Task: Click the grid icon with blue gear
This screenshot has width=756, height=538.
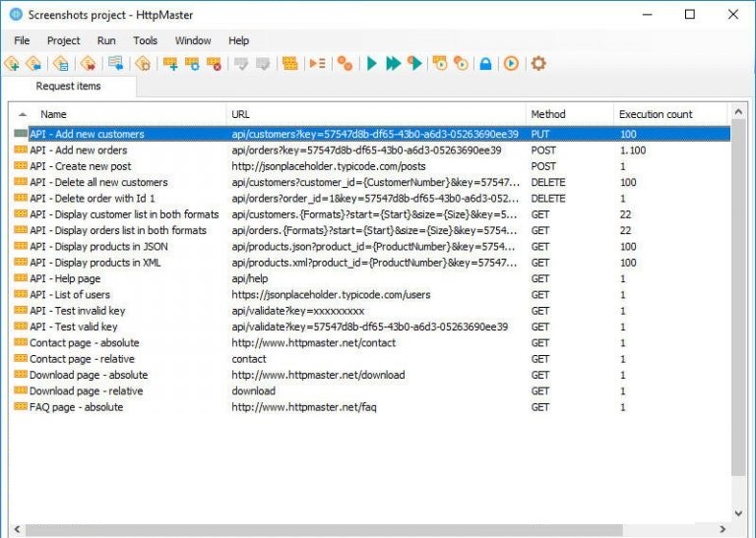Action: click(x=192, y=63)
